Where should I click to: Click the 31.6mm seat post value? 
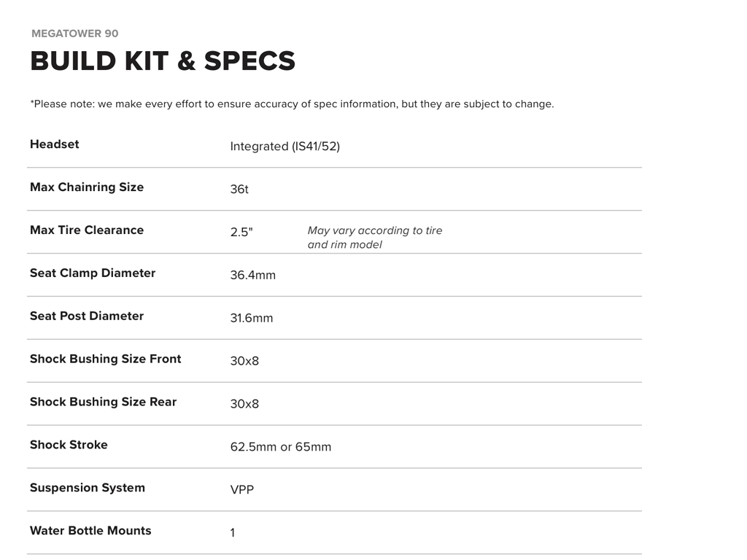point(252,319)
